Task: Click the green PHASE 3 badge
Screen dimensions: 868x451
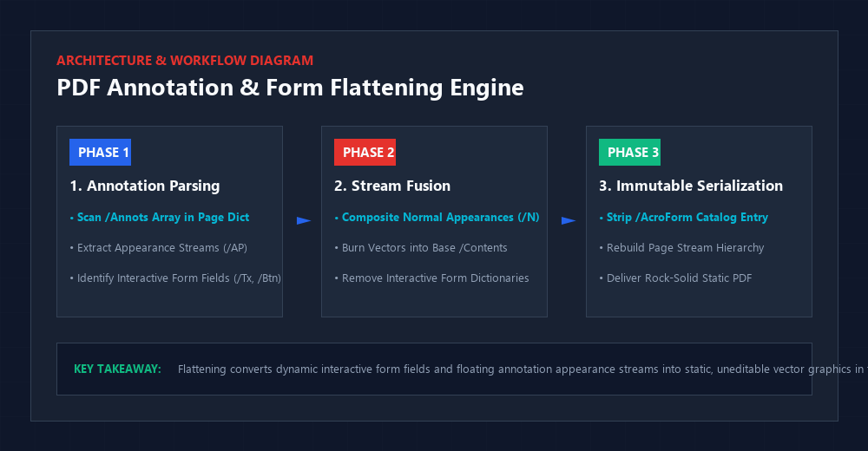Action: click(629, 152)
